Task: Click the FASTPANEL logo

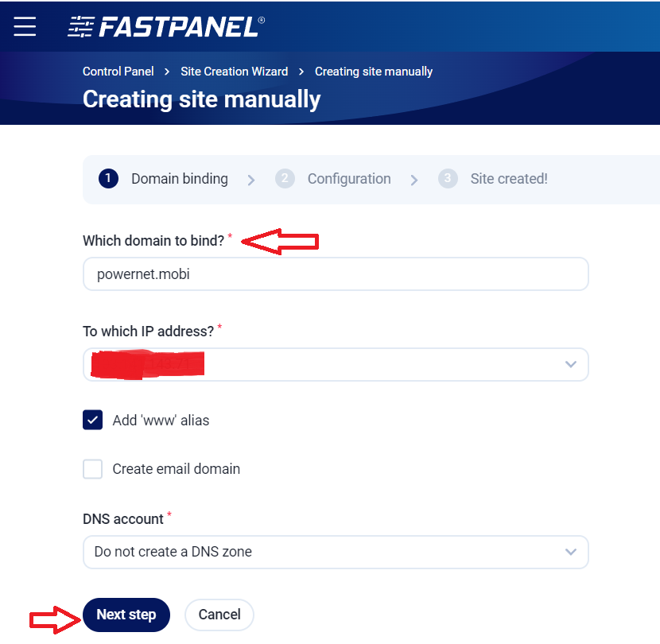Action: pos(165,26)
